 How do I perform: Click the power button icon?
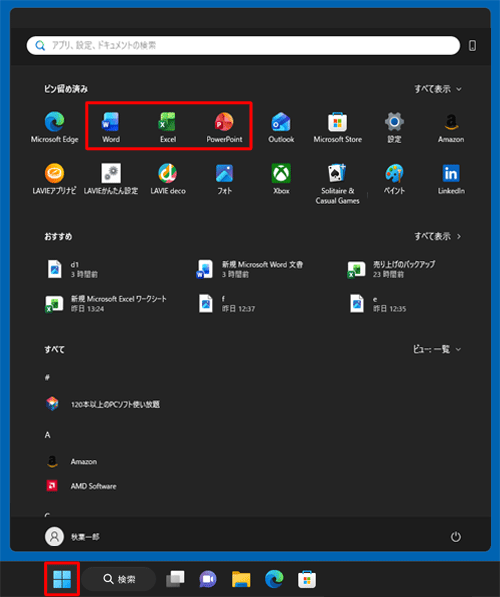(456, 537)
